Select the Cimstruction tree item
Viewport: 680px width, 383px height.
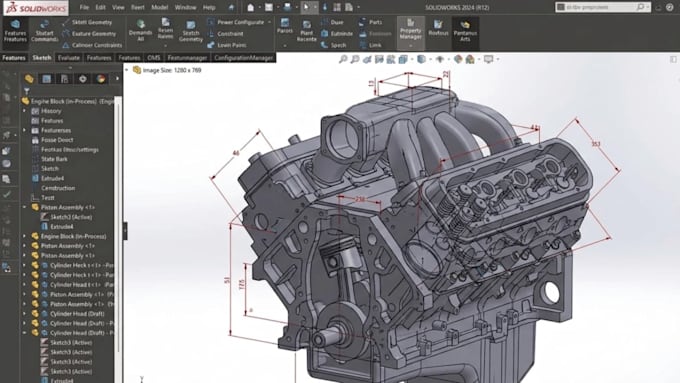(58, 188)
